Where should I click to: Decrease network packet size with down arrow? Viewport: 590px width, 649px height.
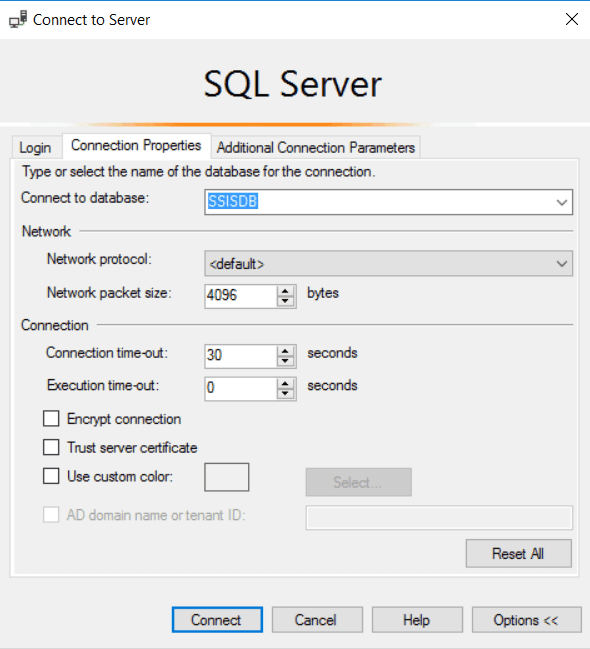tap(285, 301)
